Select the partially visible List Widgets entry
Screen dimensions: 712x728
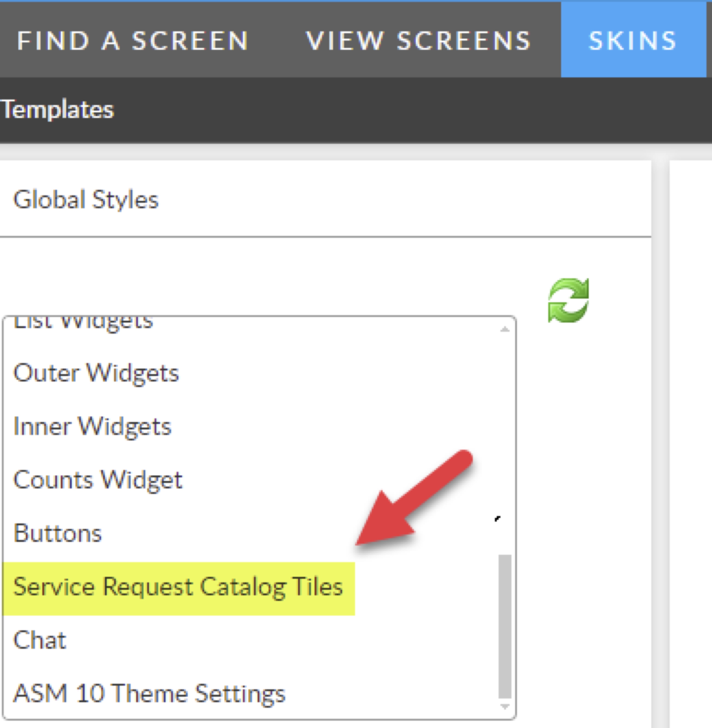point(83,322)
